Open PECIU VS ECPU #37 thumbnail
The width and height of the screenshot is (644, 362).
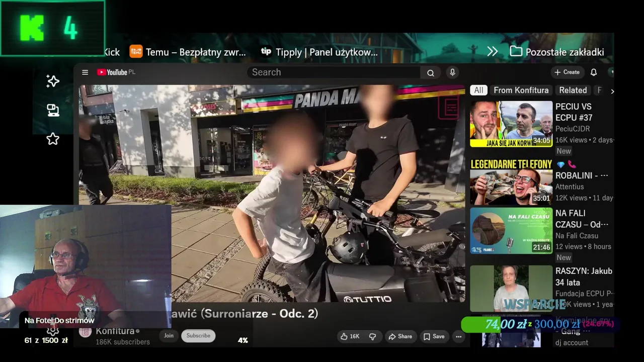(511, 124)
